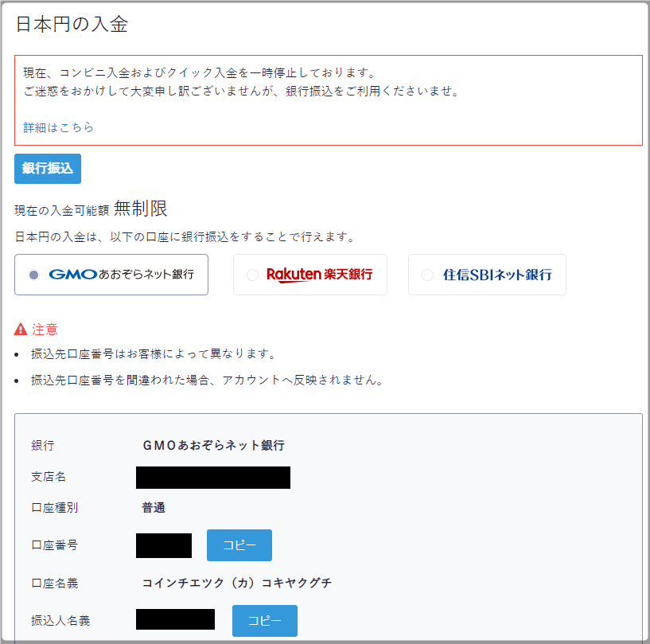Open the 詳細はこちら link

click(x=58, y=127)
